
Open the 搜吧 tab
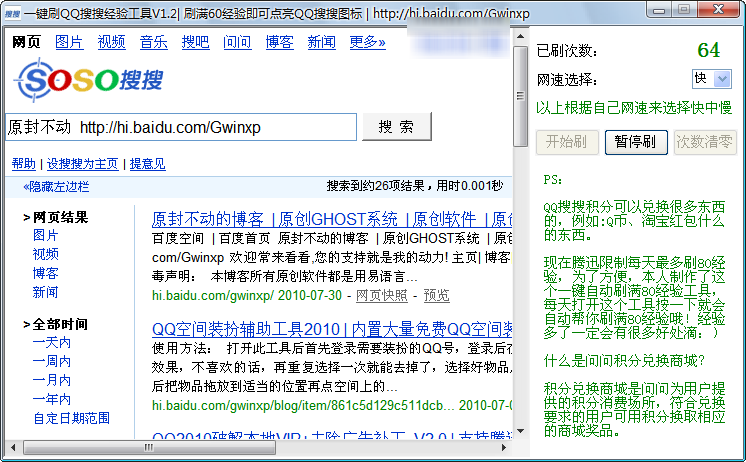(195, 42)
